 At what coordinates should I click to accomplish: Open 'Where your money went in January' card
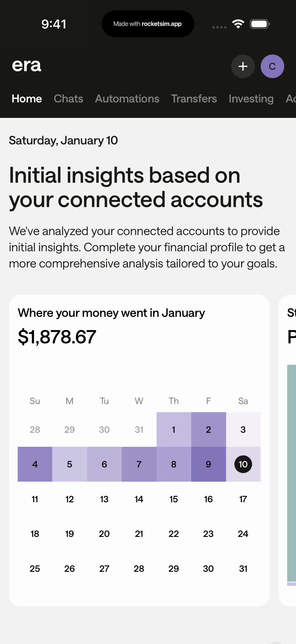(x=111, y=313)
